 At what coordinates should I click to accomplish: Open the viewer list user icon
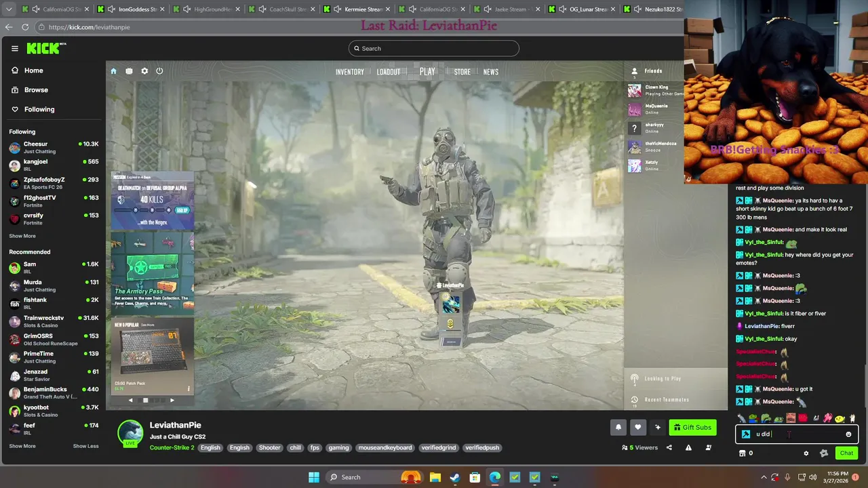[x=709, y=447]
